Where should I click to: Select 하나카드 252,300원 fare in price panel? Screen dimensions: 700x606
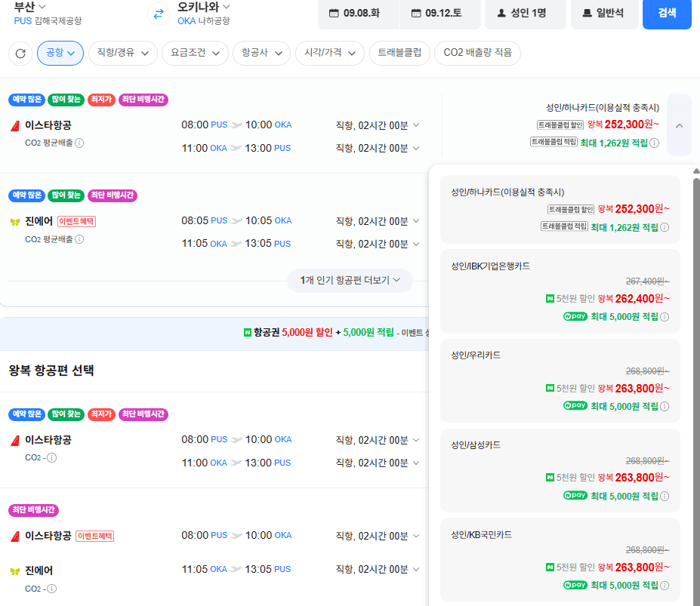560,209
